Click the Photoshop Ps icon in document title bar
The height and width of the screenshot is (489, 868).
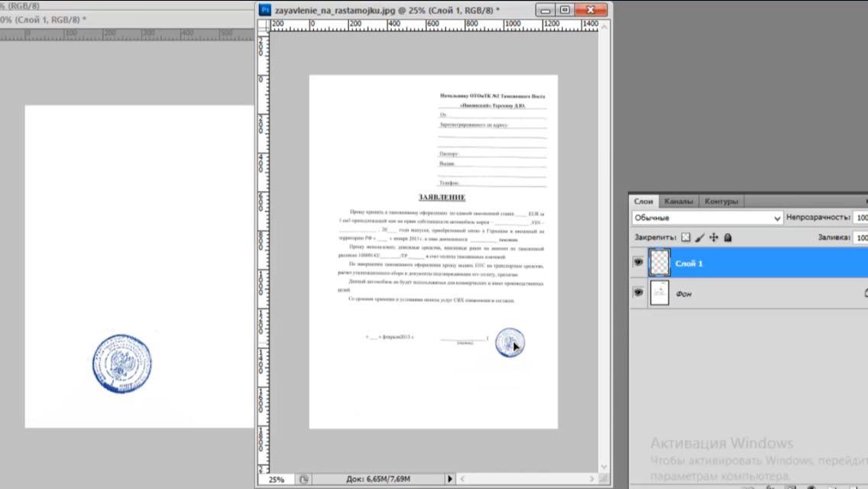click(265, 10)
